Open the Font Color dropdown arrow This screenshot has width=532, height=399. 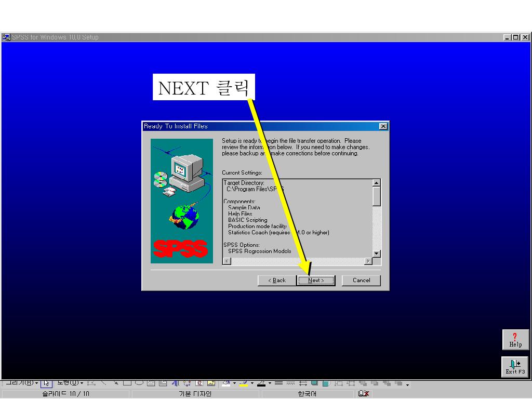[x=270, y=383]
